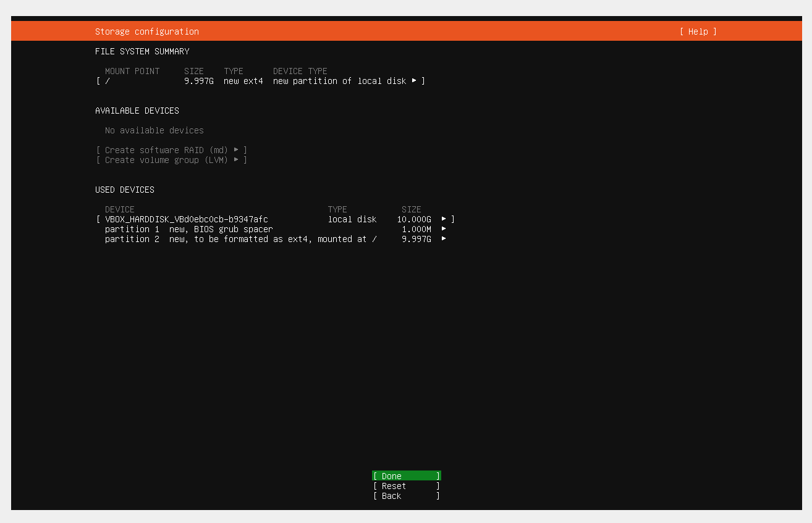Confirm storage layout with Done
Viewport: 812px width, 523px height.
pos(407,476)
